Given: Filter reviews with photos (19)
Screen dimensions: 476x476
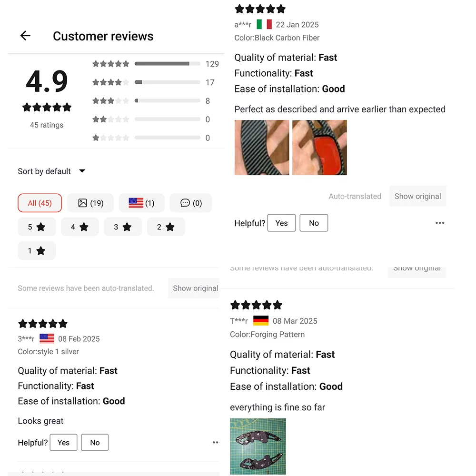Looking at the screenshot, I should (x=90, y=203).
